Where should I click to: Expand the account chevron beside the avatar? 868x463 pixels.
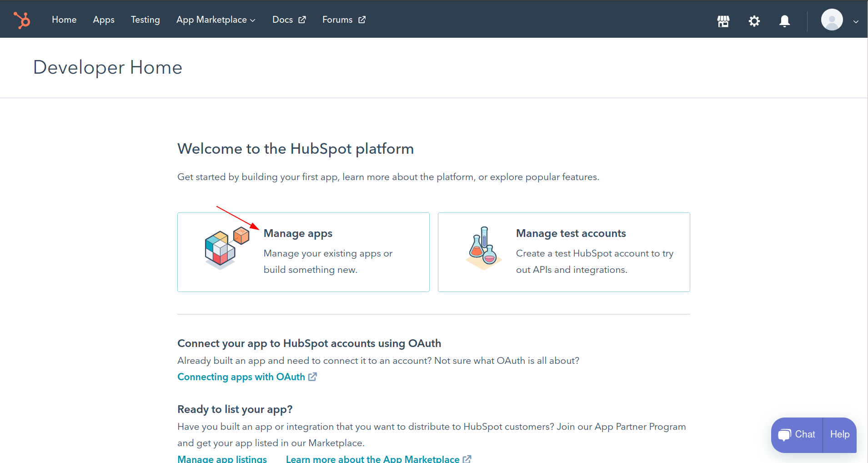856,21
